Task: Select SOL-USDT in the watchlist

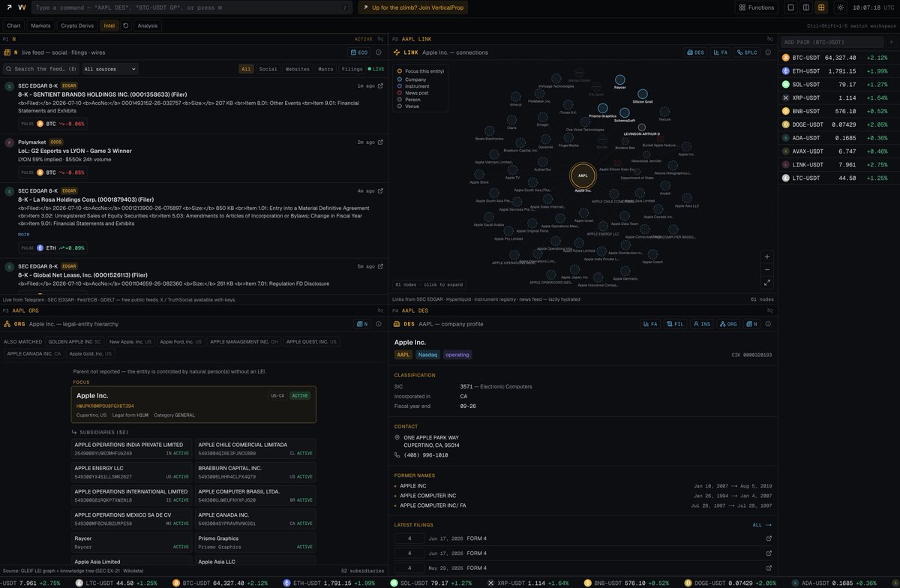Action: 839,84
